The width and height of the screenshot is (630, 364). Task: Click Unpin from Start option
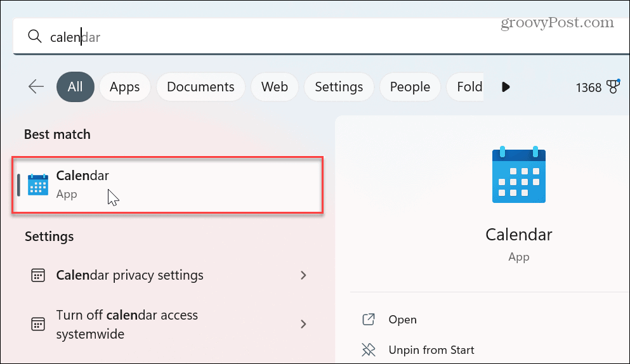[431, 350]
